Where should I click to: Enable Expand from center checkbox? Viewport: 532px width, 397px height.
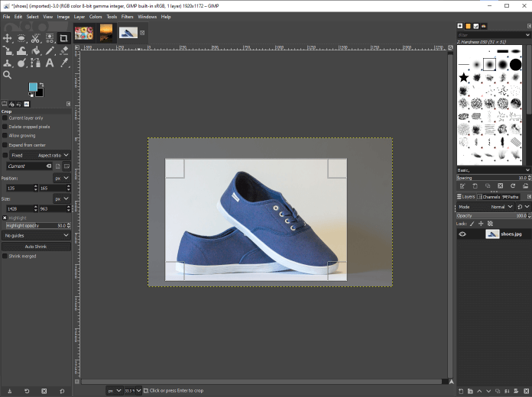point(5,145)
